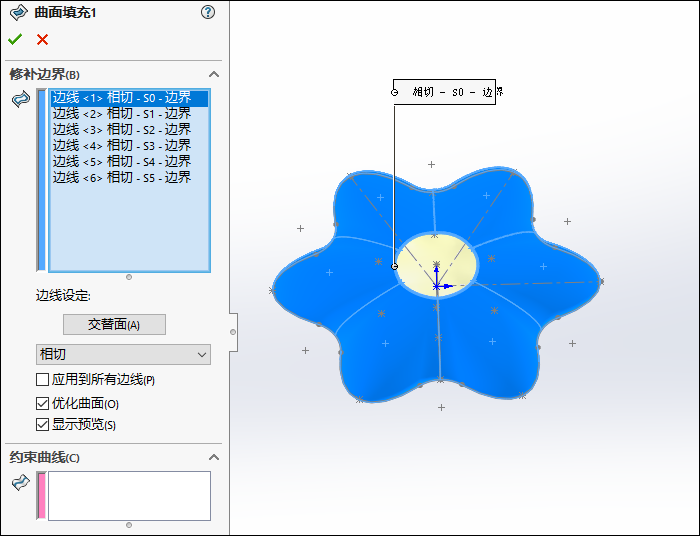Click the 曲面填充1 feature icon

tap(18, 12)
